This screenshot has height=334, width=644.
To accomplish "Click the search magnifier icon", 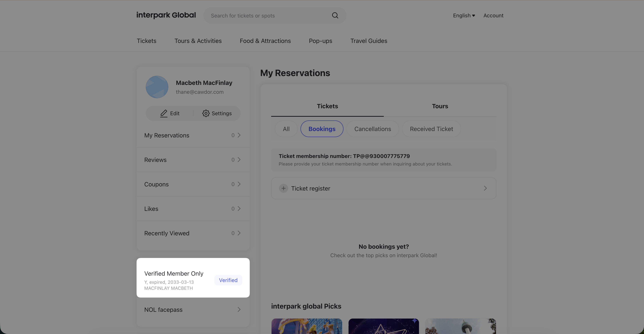I will [335, 15].
